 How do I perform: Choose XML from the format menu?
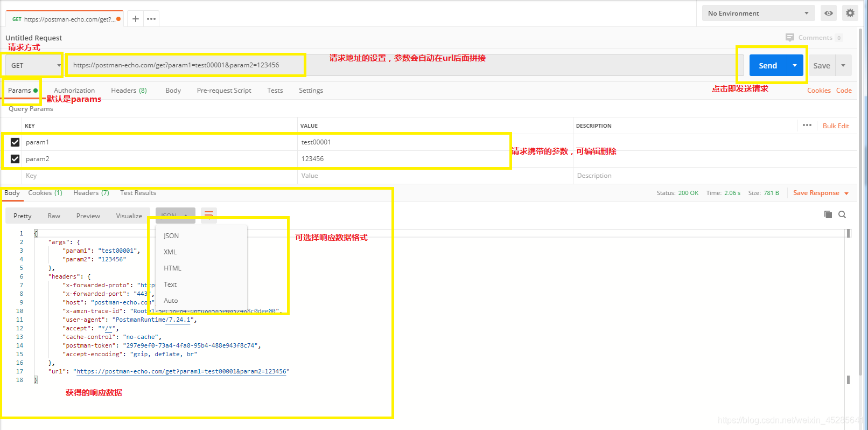point(201,252)
